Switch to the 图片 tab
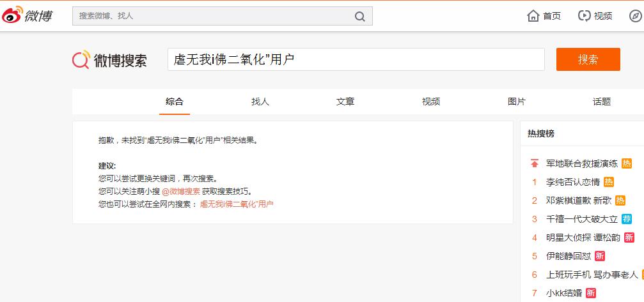Viewport: 644px width, 302px height. 516,102
